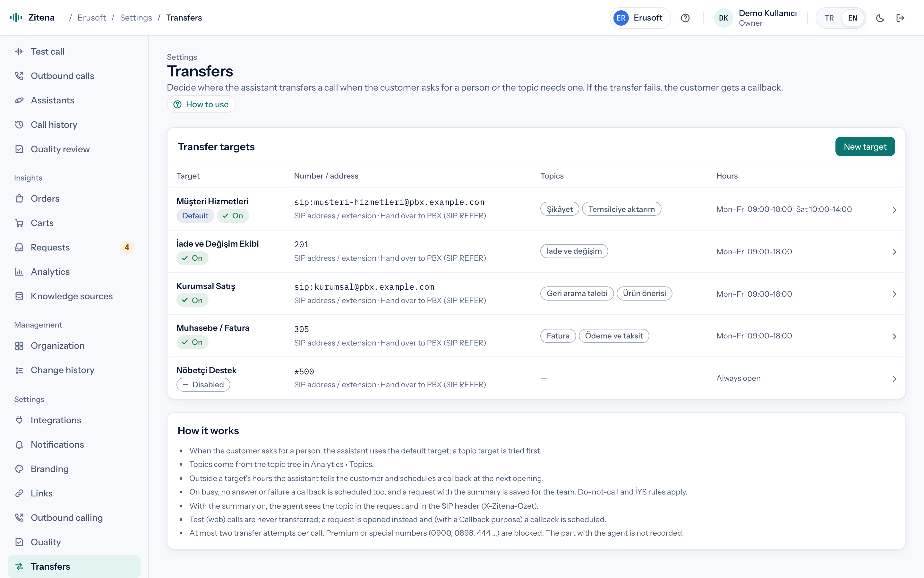Viewport: 924px width, 578px height.
Task: Click the On badge for İade ve Değişim Ekibi
Action: [x=192, y=258]
